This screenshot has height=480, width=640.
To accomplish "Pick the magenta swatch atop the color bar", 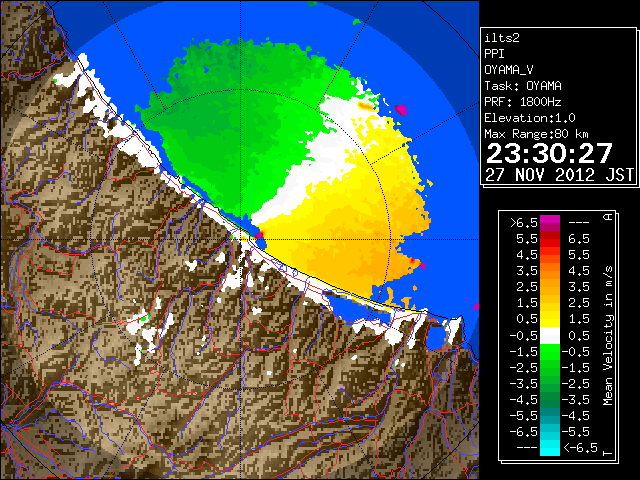I will pyautogui.click(x=550, y=220).
